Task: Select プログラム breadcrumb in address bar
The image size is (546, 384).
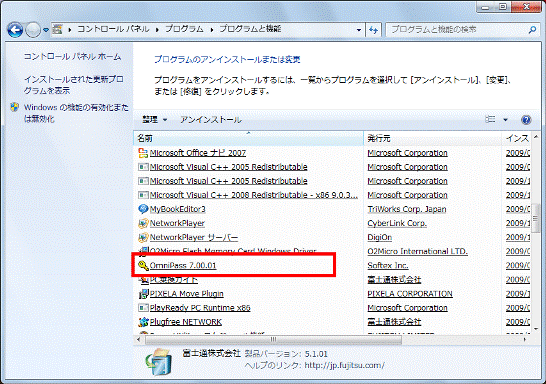Action: [184, 29]
